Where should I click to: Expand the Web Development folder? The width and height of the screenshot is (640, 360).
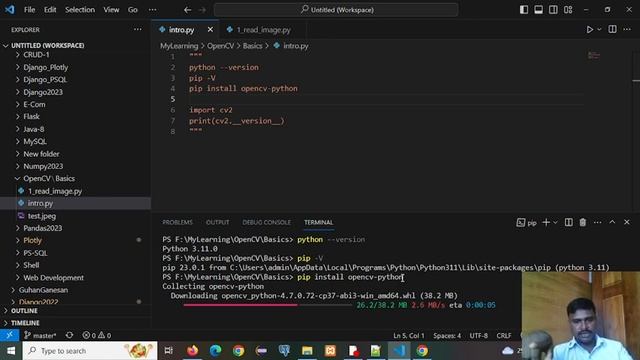(x=75, y=278)
